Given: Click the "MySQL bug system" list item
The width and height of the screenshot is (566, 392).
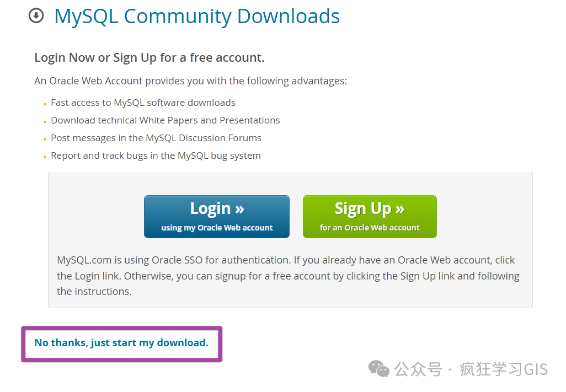Looking at the screenshot, I should tap(156, 155).
